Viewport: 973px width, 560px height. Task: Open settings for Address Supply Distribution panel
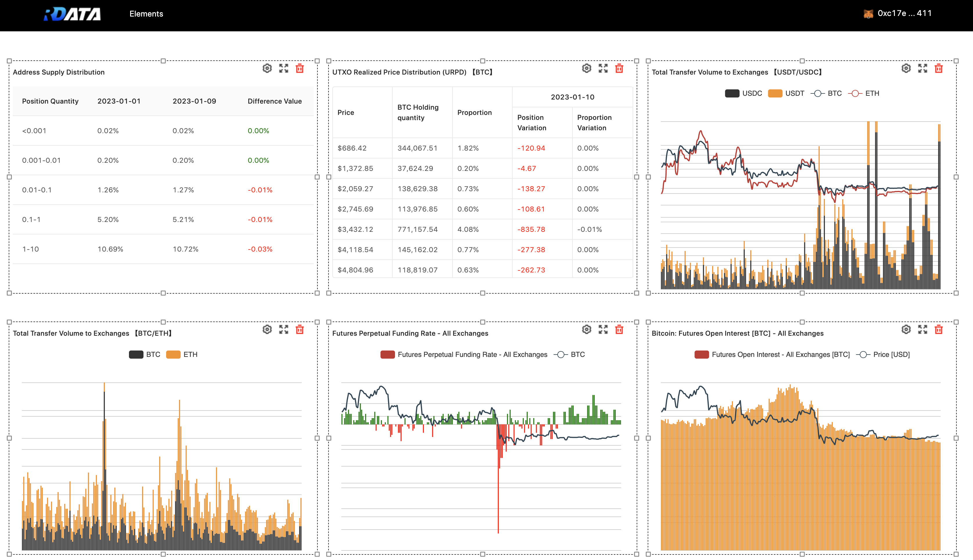[x=267, y=68]
